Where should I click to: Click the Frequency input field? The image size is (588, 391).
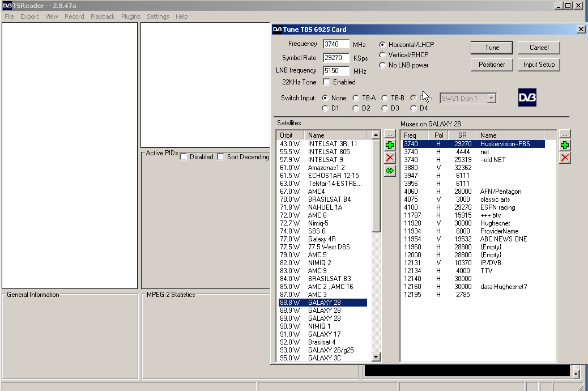click(x=336, y=44)
